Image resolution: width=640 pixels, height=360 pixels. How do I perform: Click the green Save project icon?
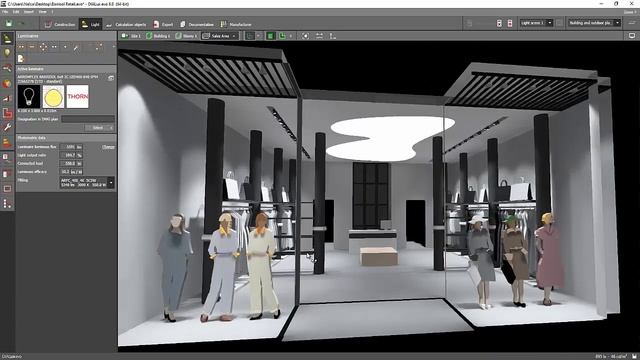[9, 24]
